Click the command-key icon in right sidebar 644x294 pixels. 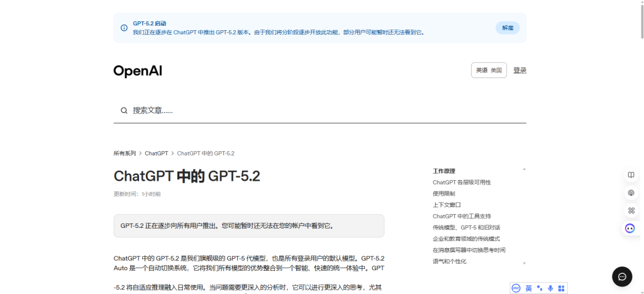pos(631,210)
